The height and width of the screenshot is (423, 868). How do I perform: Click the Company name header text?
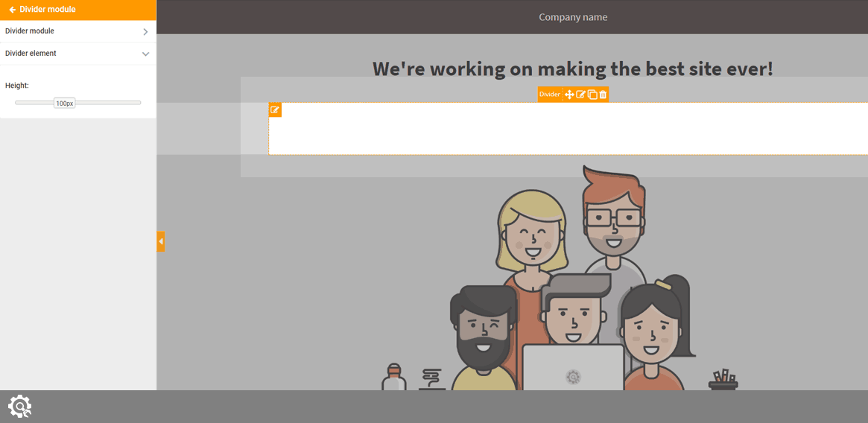(573, 17)
